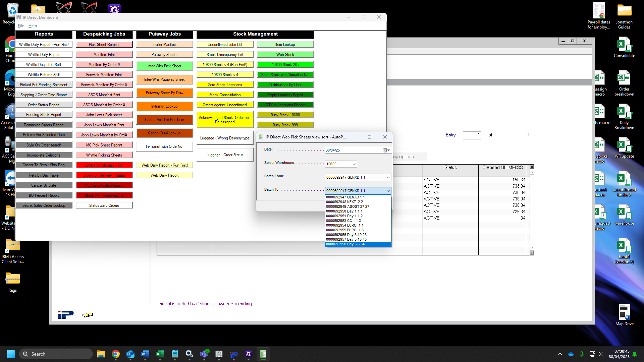Image resolution: width=644 pixels, height=362 pixels.
Task: Open 10600 Stock 20+ report
Action: point(285,65)
